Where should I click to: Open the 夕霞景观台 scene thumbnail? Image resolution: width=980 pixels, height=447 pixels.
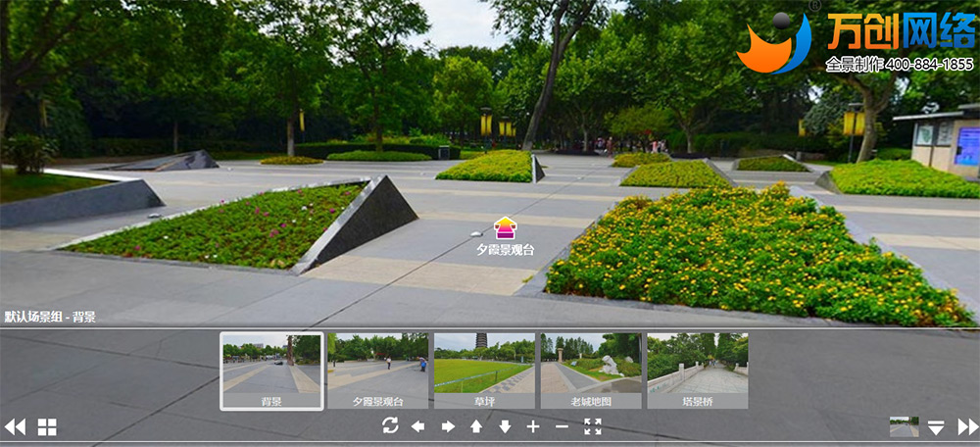pos(377,371)
